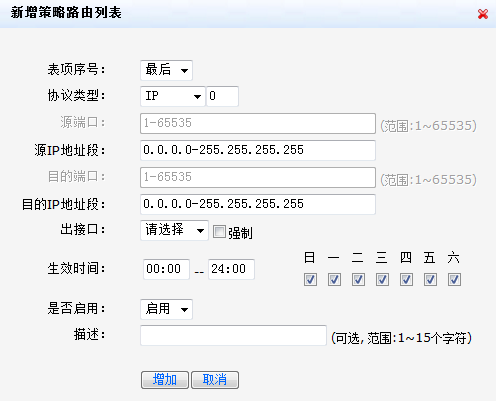496x401 pixels.
Task: Uncheck the 日 (Sunday) checkbox
Action: 310,280
